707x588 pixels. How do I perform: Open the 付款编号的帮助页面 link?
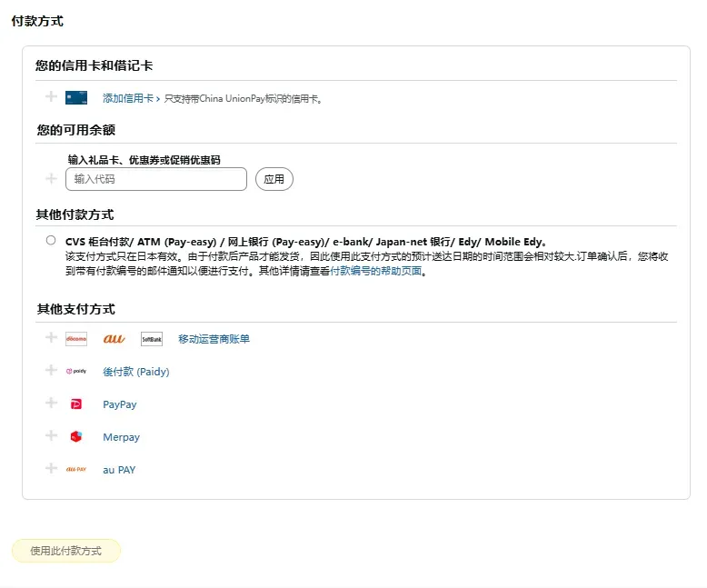pos(375,271)
